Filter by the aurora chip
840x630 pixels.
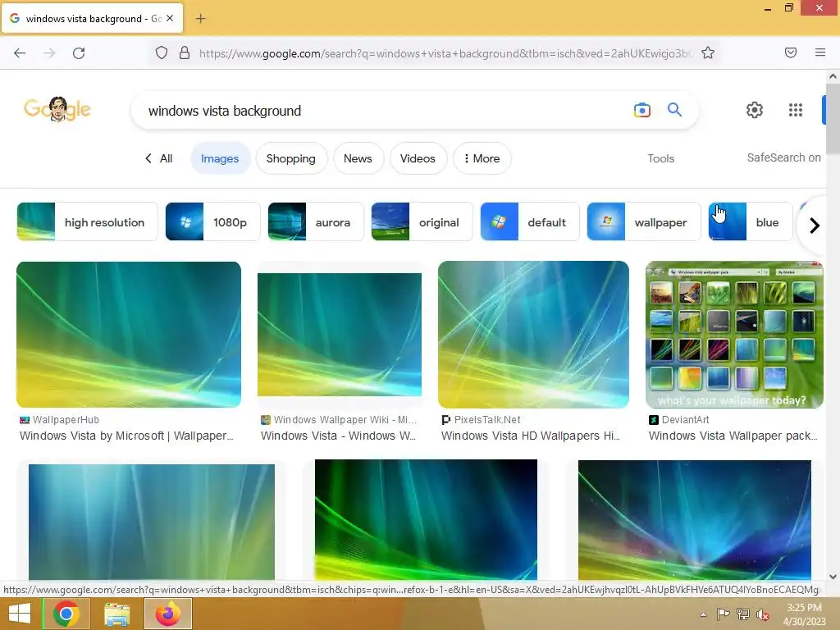(x=316, y=221)
